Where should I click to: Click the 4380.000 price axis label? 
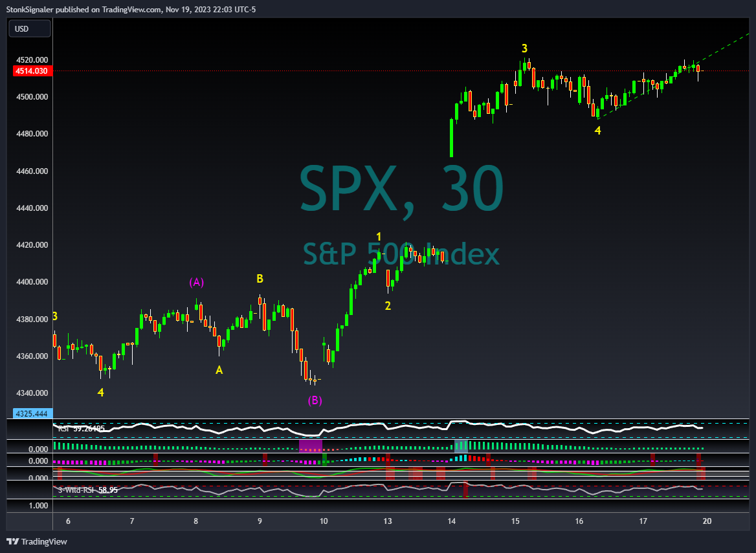[32, 320]
